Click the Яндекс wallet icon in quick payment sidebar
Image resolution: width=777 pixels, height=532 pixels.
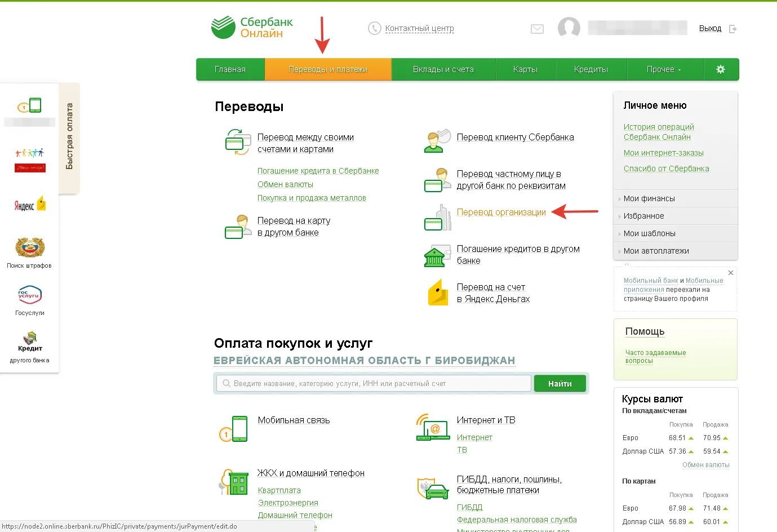(x=30, y=205)
